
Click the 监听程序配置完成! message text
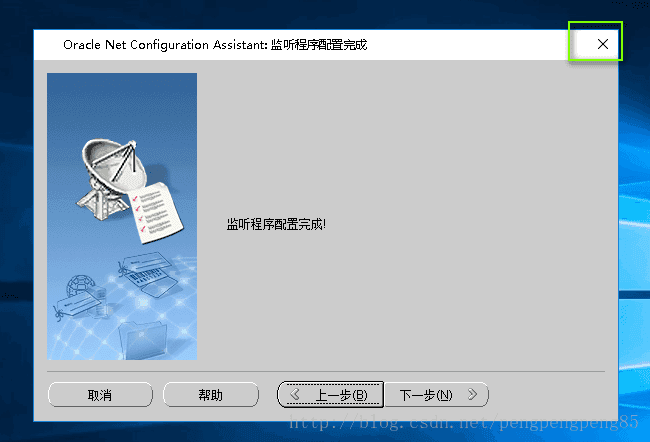click(276, 224)
